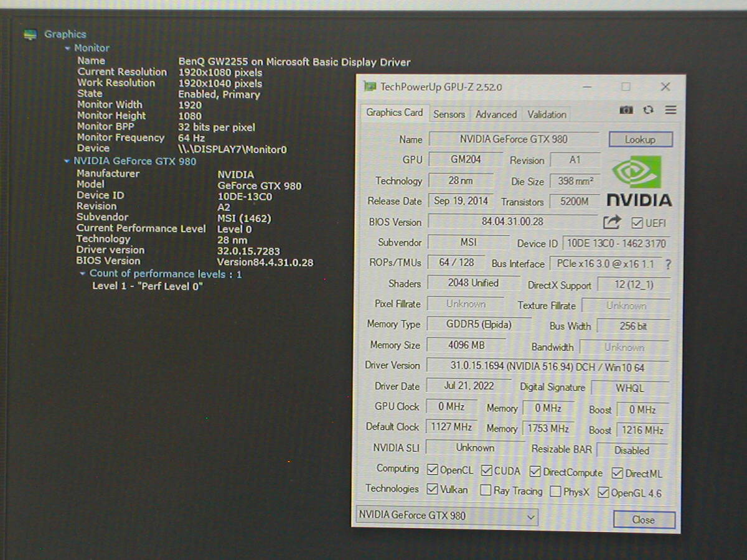Switch to the Graphics Card tab
747x560 pixels.
[x=394, y=113]
